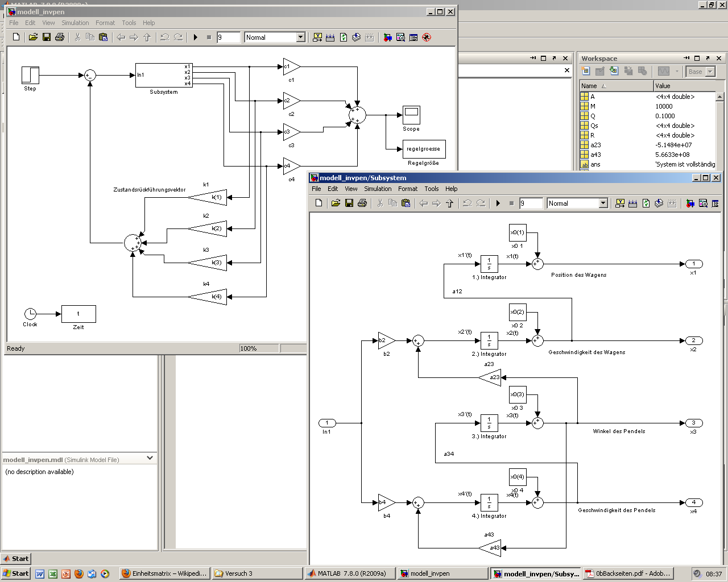728x582 pixels.
Task: Undock the Workspace panel
Action: point(708,58)
